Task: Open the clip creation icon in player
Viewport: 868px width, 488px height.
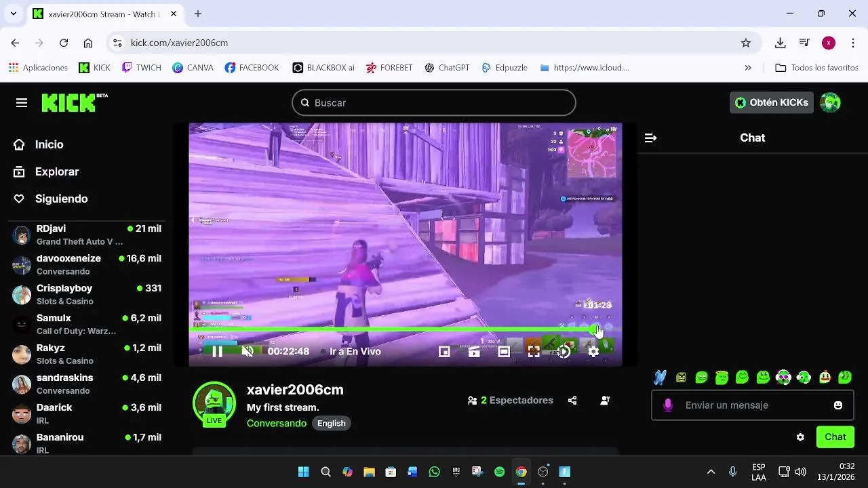Action: point(474,351)
